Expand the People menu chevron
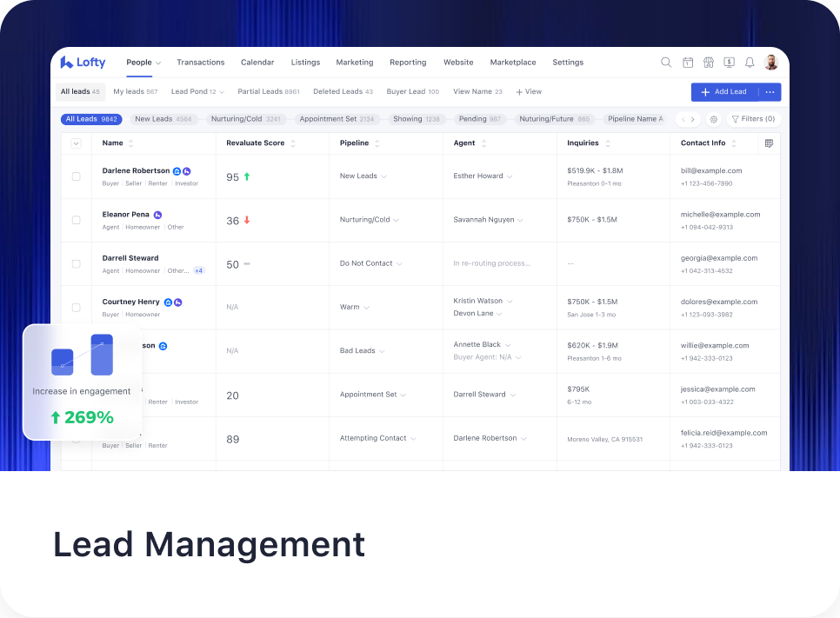The image size is (840, 618). click(x=158, y=63)
